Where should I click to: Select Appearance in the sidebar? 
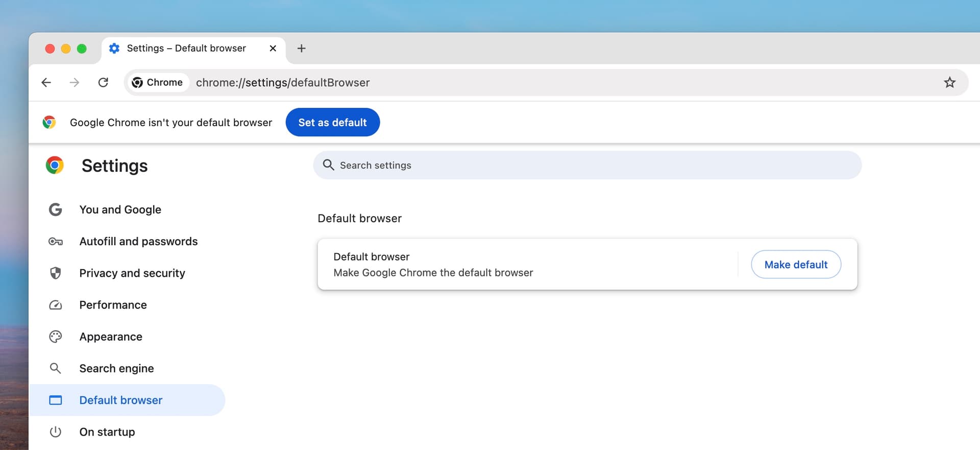[111, 336]
